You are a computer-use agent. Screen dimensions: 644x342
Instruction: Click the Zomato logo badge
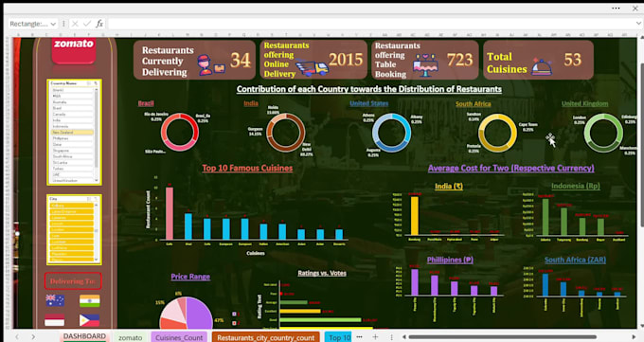point(74,50)
